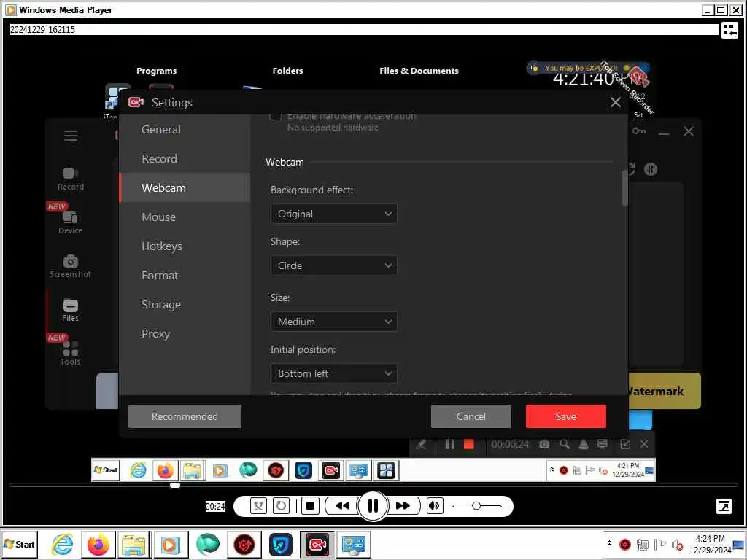The width and height of the screenshot is (747, 560).
Task: Expand the Shape Circle dropdown
Action: point(333,265)
